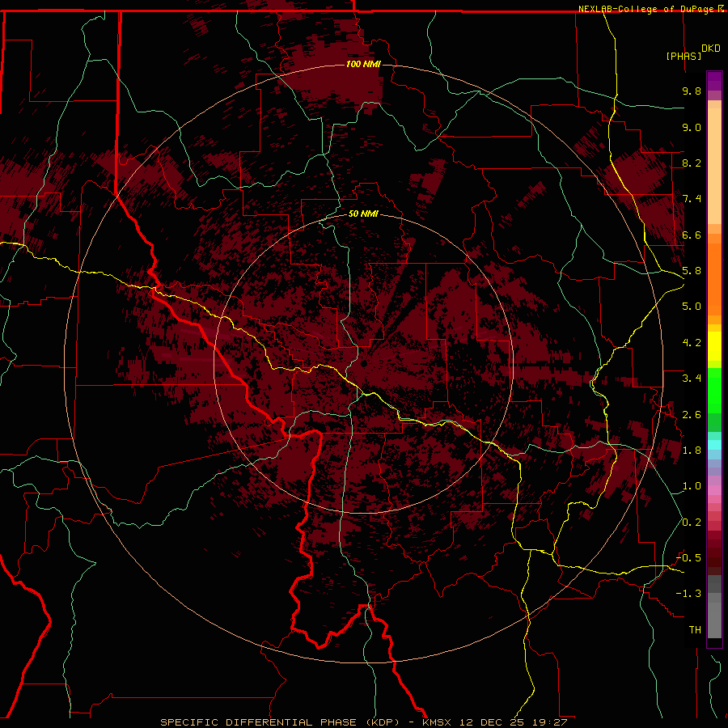Click the orange band of the color scale
Screen dimensions: 728x728
(714, 278)
